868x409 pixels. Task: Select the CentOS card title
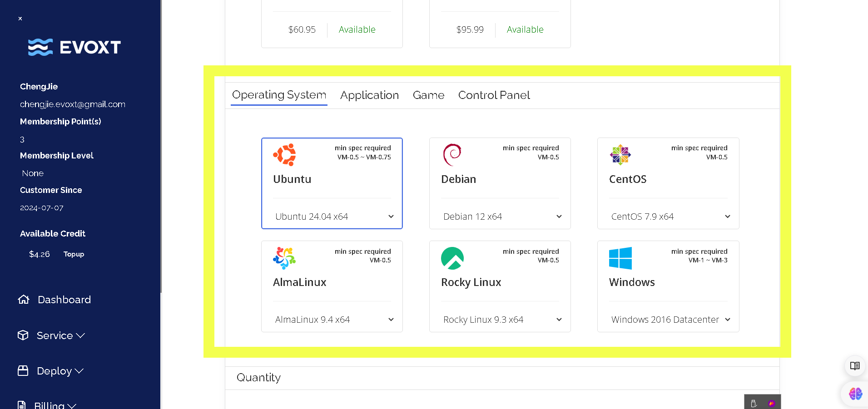point(628,179)
